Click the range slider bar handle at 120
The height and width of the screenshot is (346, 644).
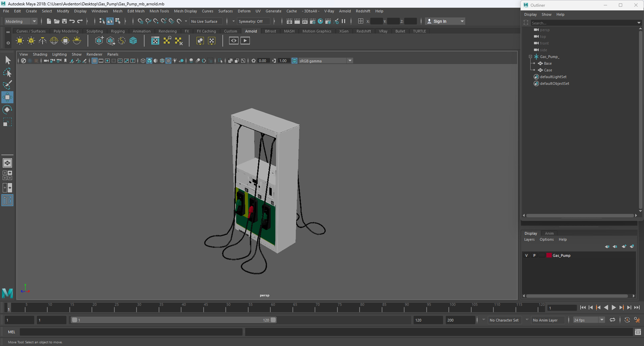[273, 320]
